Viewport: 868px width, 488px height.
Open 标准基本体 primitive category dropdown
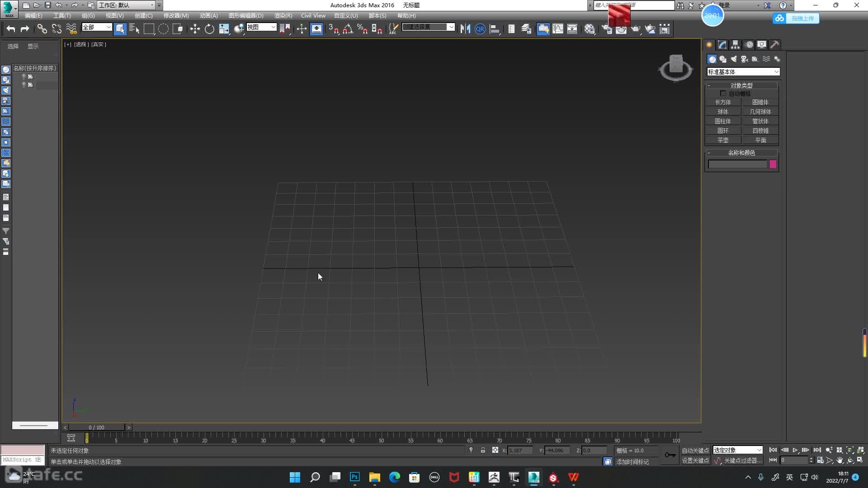tap(743, 72)
